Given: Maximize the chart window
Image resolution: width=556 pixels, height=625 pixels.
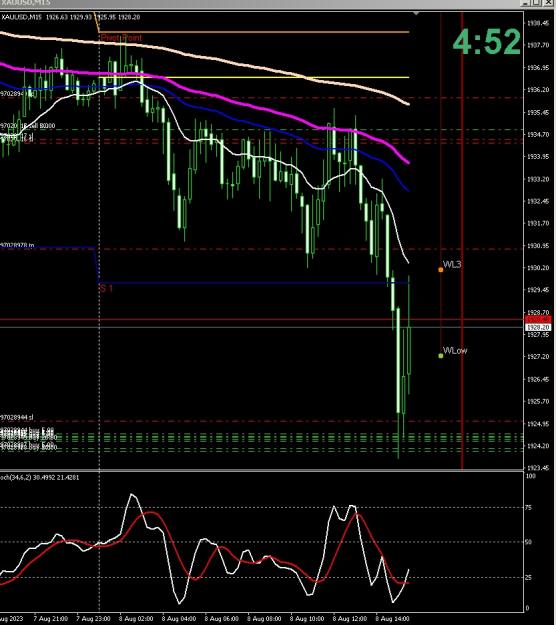Looking at the screenshot, I should coord(537,3).
